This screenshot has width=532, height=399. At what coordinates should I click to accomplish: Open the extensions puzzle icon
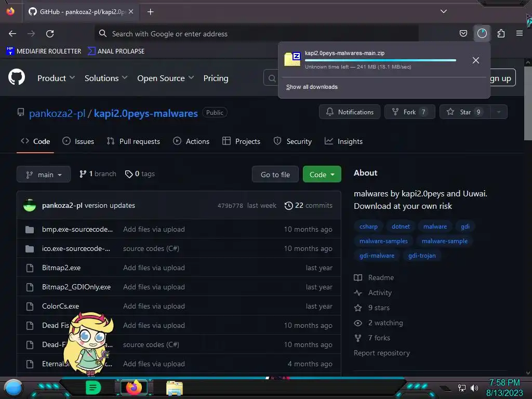501,33
